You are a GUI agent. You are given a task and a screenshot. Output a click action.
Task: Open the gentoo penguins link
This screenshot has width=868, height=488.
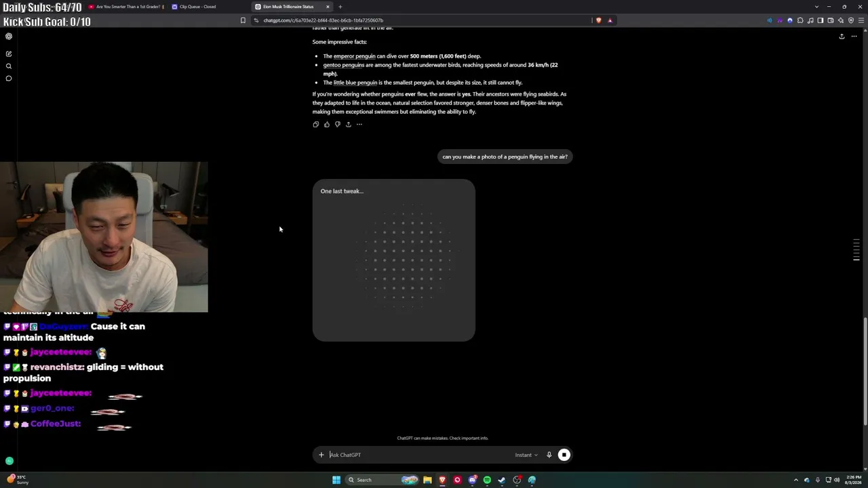point(344,65)
